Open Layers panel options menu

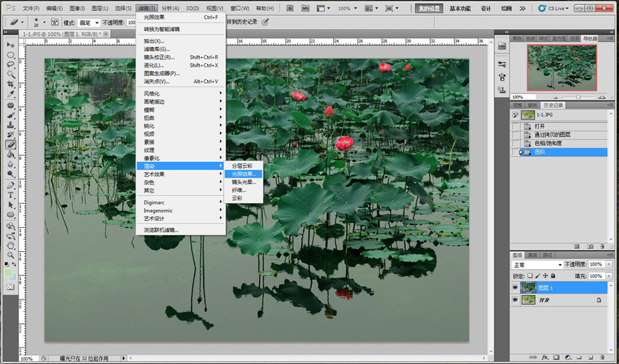coord(610,255)
